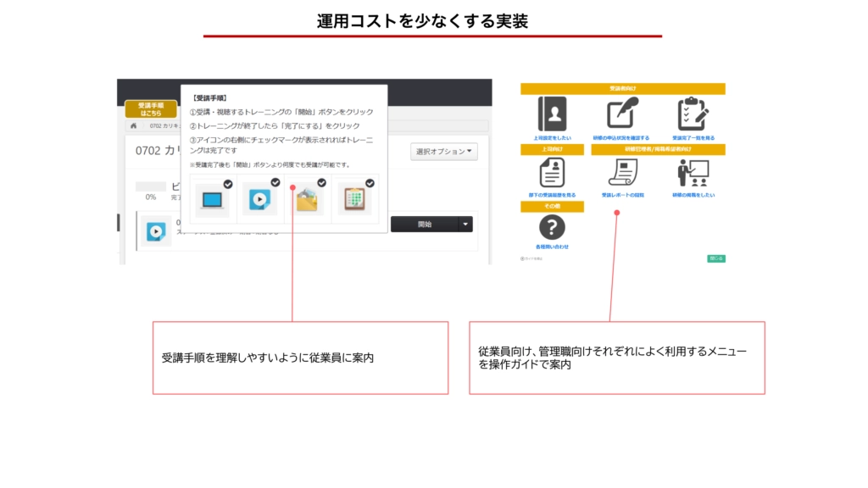Image resolution: width=868 pixels, height=488 pixels.
Task: Open the 選択オプション dropdown
Action: [444, 152]
